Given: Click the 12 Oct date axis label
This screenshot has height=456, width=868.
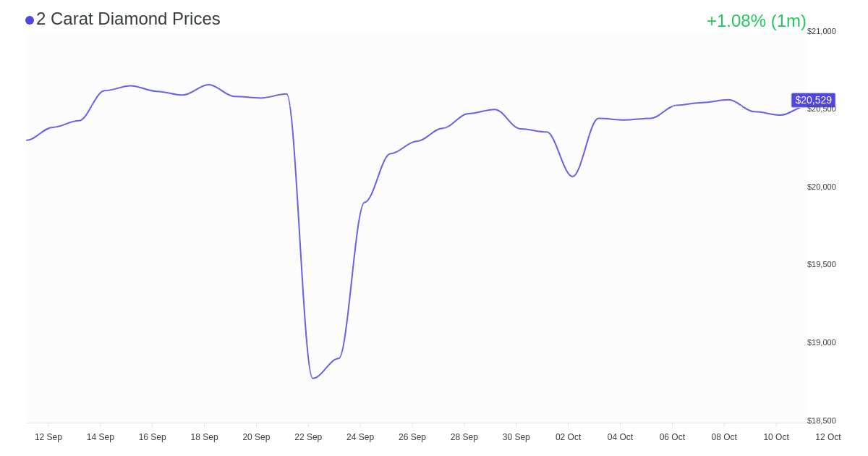Looking at the screenshot, I should (x=827, y=437).
